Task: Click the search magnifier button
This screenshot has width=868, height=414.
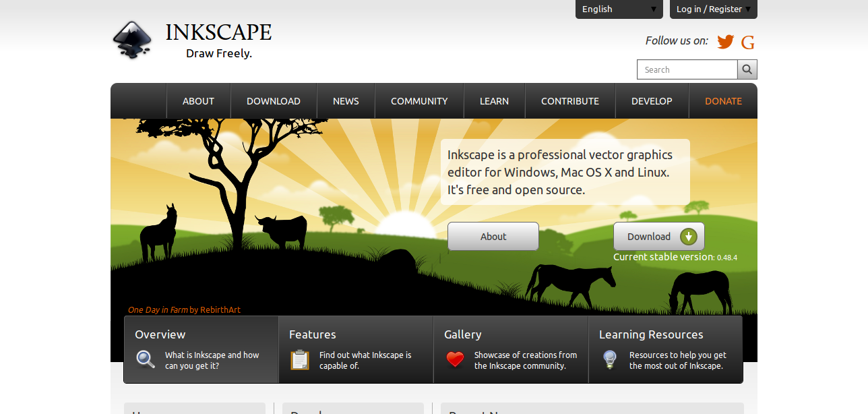Action: point(747,69)
